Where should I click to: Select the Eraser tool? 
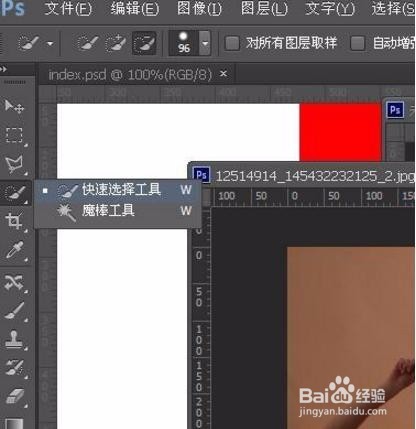pyautogui.click(x=14, y=396)
